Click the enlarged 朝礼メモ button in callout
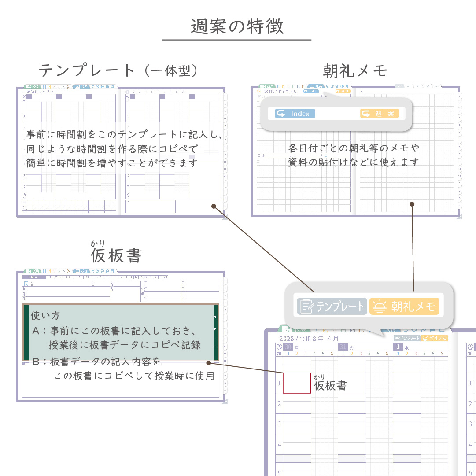Image resolution: width=476 pixels, height=476 pixels. point(404,306)
